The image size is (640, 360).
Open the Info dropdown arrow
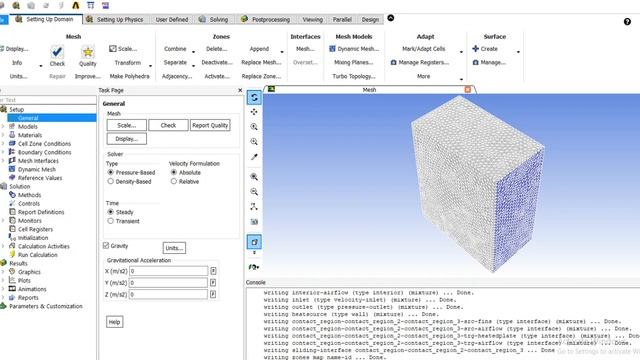tap(41, 66)
